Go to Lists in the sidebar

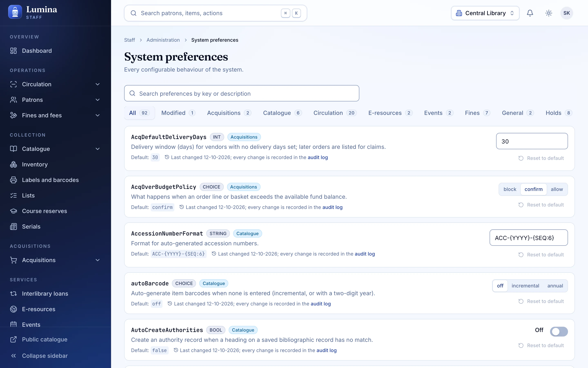pyautogui.click(x=55, y=195)
